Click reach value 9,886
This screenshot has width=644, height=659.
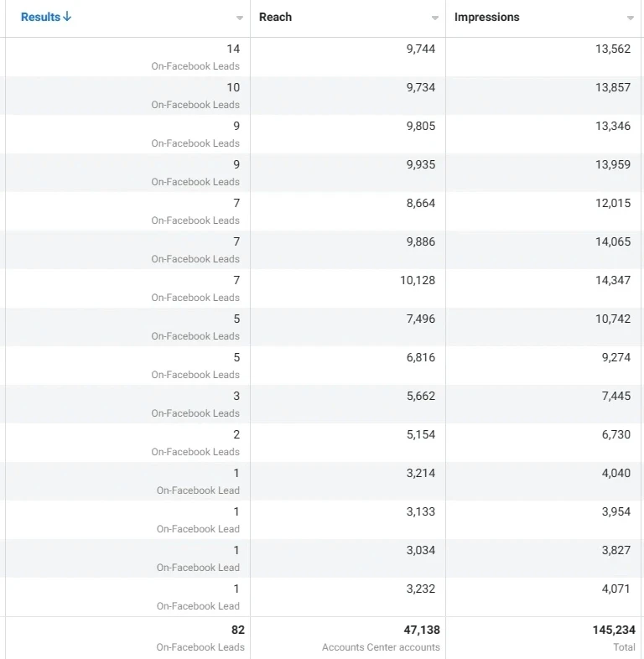click(421, 242)
